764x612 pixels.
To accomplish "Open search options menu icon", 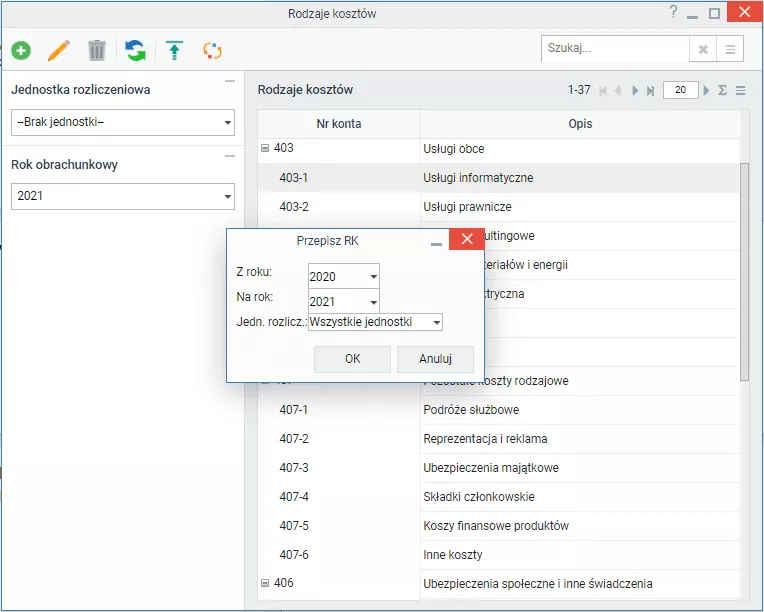I will click(730, 49).
